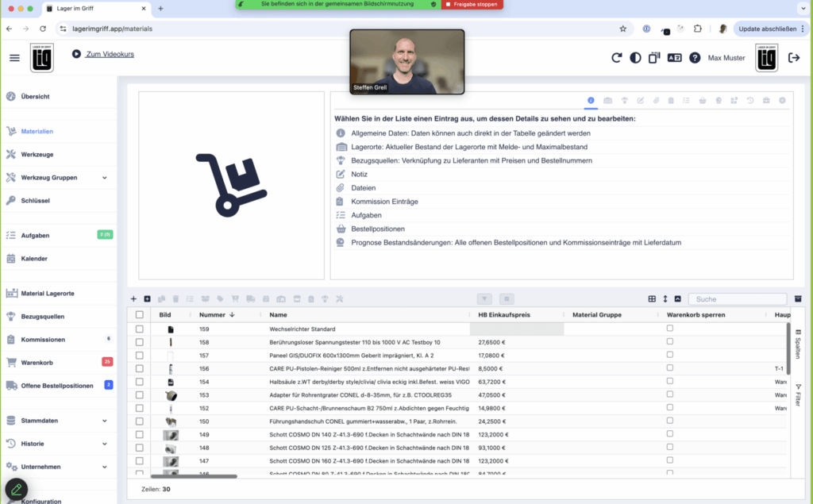
Task: Switch to the Allgemeine Daten info tab
Action: [591, 101]
